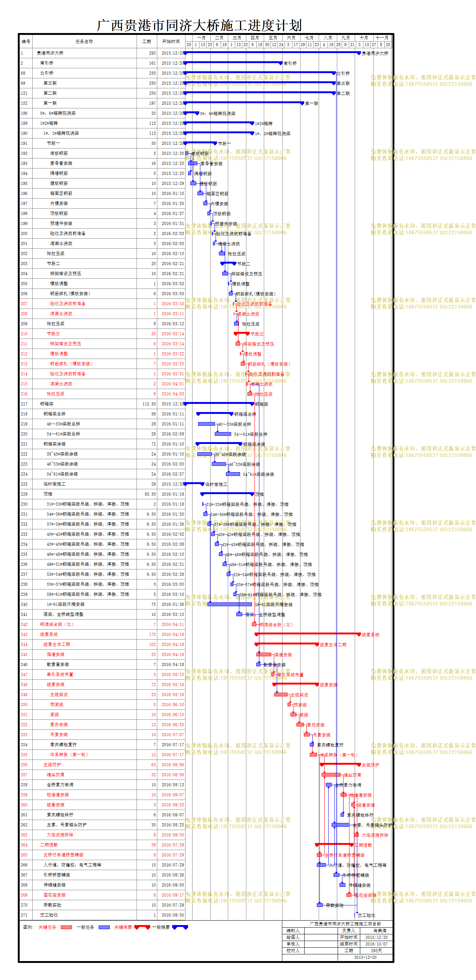476x980 pixels.
Task: Click the blue 南引桥 summary bar in chart
Action: point(233,62)
